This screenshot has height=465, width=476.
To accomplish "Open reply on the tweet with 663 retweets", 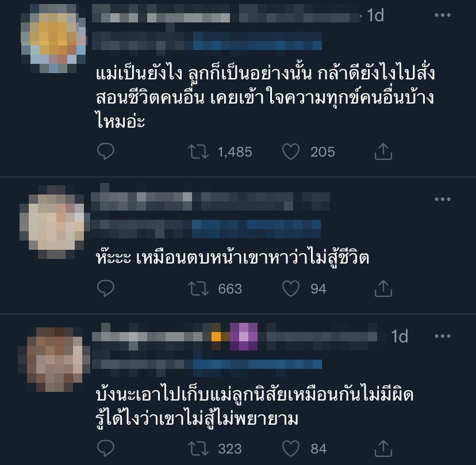I will click(x=105, y=288).
